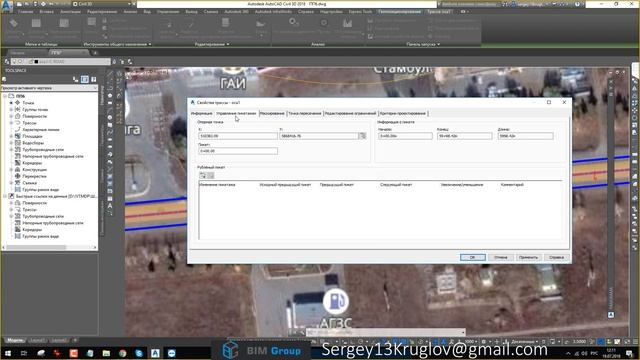
Task: Open Chrome from the taskbar
Action: coord(122,353)
